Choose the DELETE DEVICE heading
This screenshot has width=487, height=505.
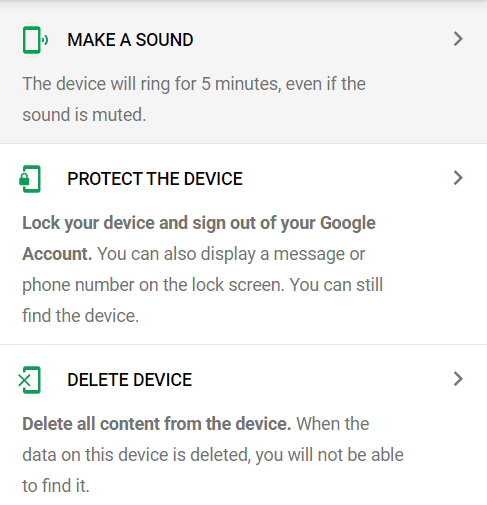130,380
